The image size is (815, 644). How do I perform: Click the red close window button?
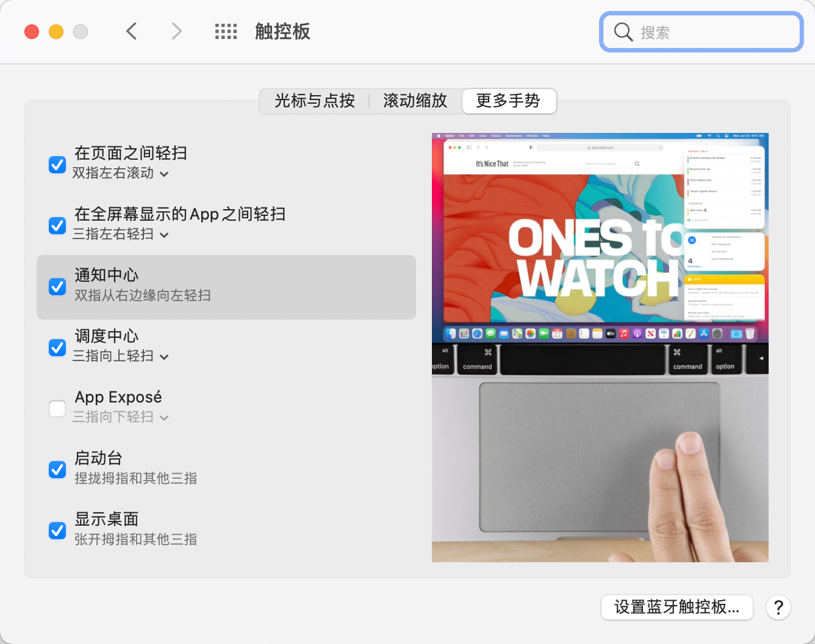point(32,32)
